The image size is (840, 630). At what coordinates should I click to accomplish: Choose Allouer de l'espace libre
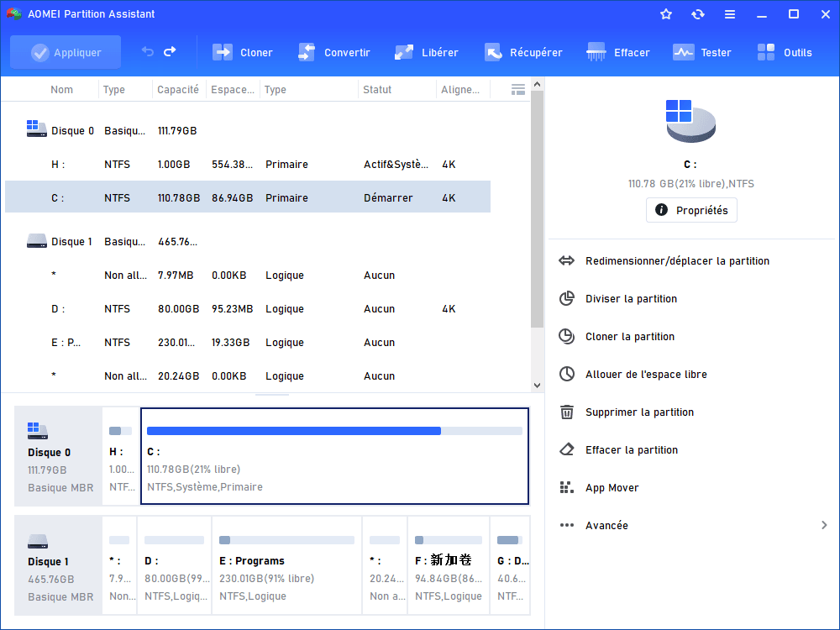click(x=646, y=374)
